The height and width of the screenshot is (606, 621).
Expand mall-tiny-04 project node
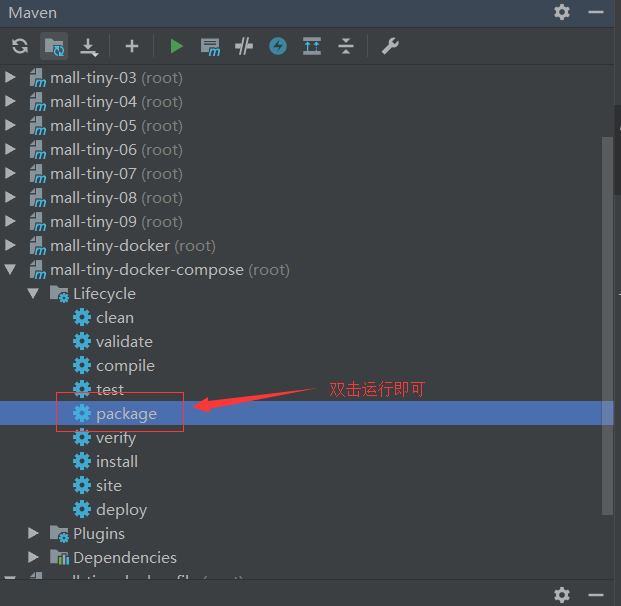point(10,101)
